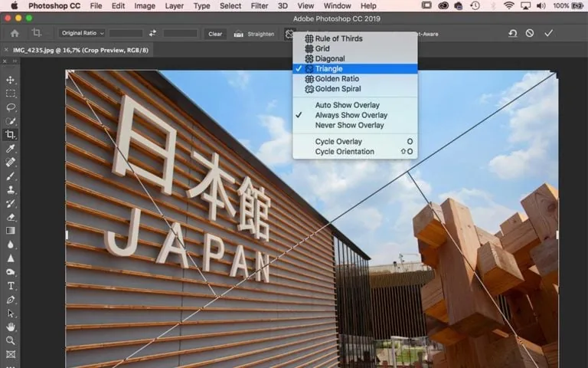Open the overlay options icon menu
The height and width of the screenshot is (368, 588).
tap(289, 34)
